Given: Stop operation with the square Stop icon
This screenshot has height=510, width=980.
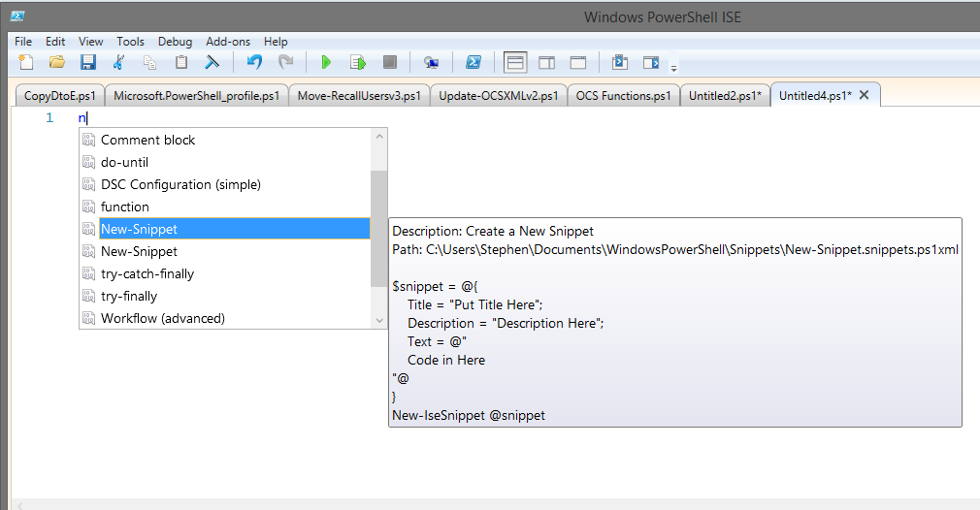Looking at the screenshot, I should 390,62.
